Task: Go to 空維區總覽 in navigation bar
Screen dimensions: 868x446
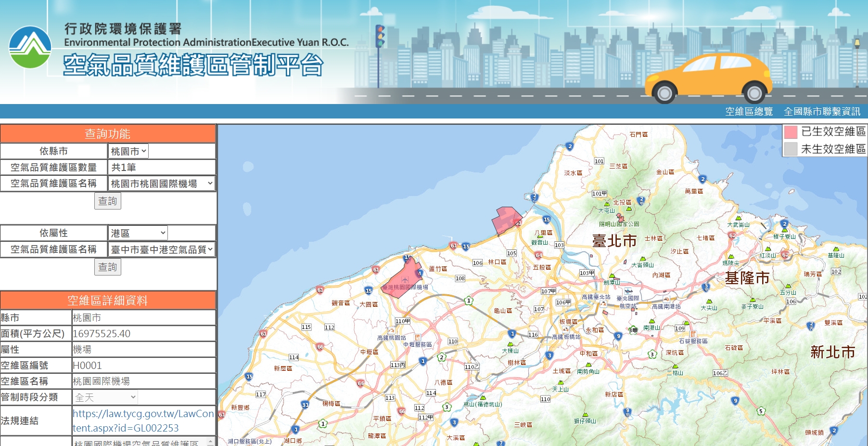Action: [749, 112]
